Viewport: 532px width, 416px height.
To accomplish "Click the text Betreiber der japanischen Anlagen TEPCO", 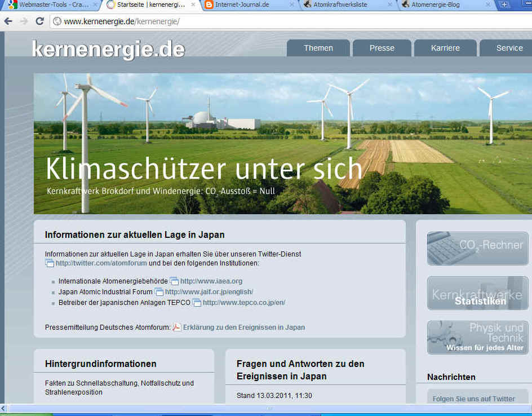I will (x=124, y=303).
